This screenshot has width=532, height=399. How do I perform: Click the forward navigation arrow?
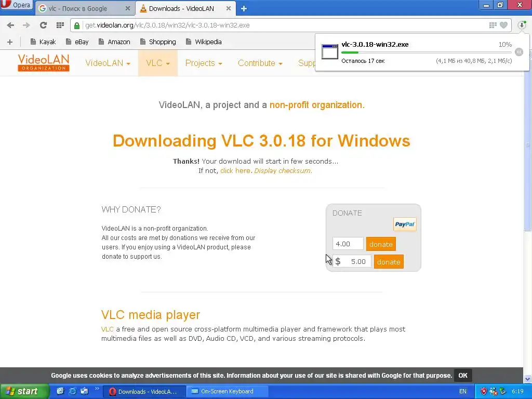point(26,25)
